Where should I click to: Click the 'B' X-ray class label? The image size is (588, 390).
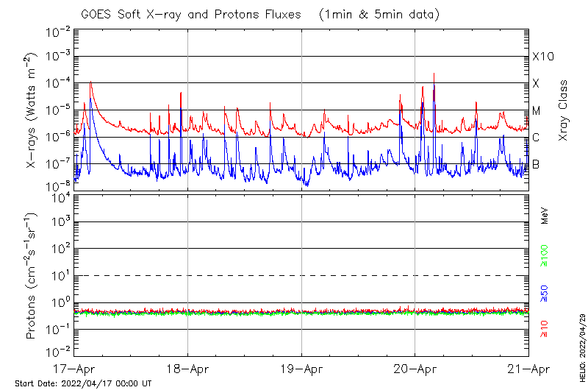(x=537, y=164)
